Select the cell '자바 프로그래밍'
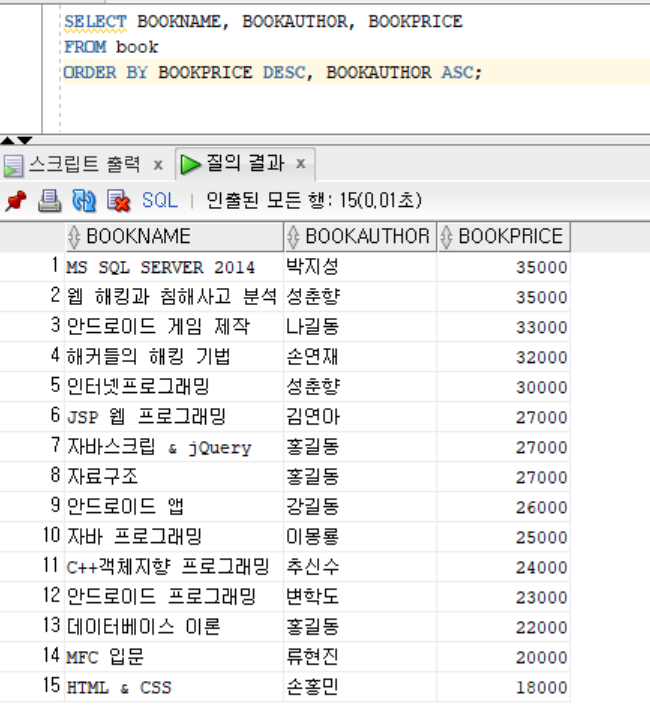Screen dimensions: 650x714 [x=174, y=537]
